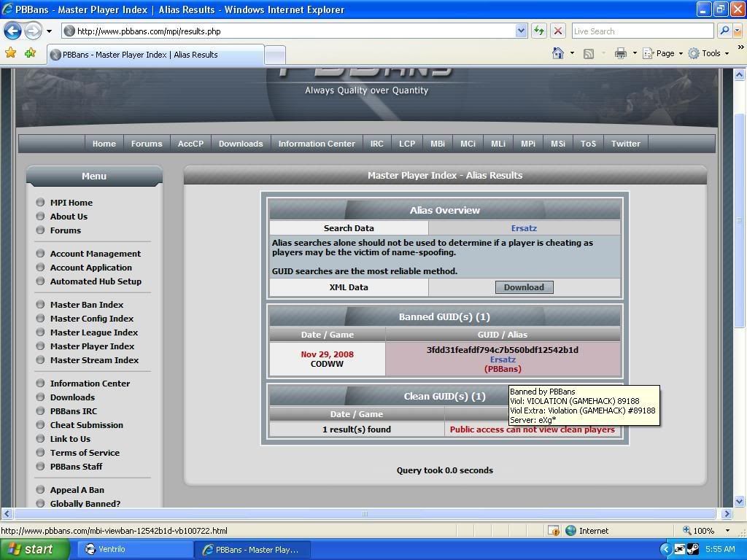Open a new blank browser tab
This screenshot has height=560, width=747.
(275, 55)
